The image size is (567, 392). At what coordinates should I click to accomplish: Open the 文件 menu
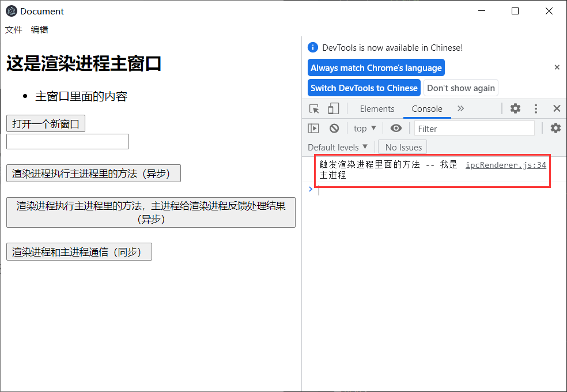coord(13,29)
